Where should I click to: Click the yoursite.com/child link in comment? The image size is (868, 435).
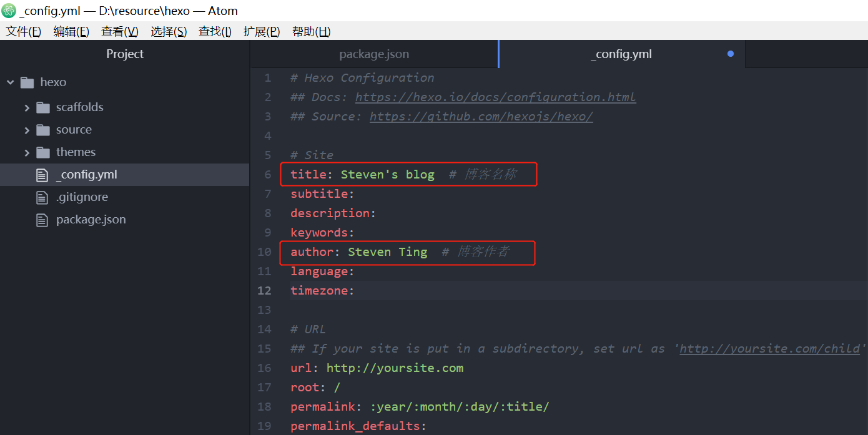[x=770, y=349]
